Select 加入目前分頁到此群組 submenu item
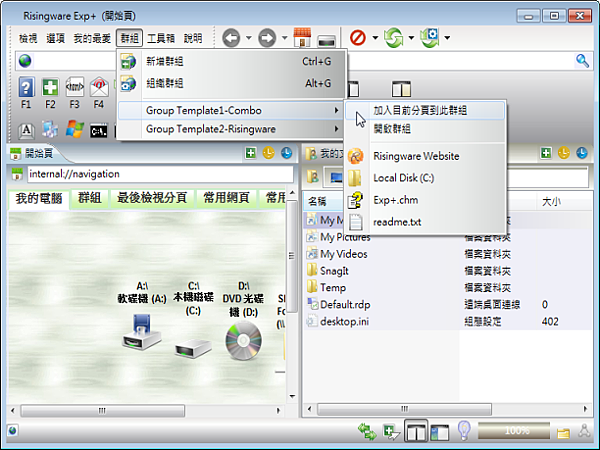 click(425, 111)
